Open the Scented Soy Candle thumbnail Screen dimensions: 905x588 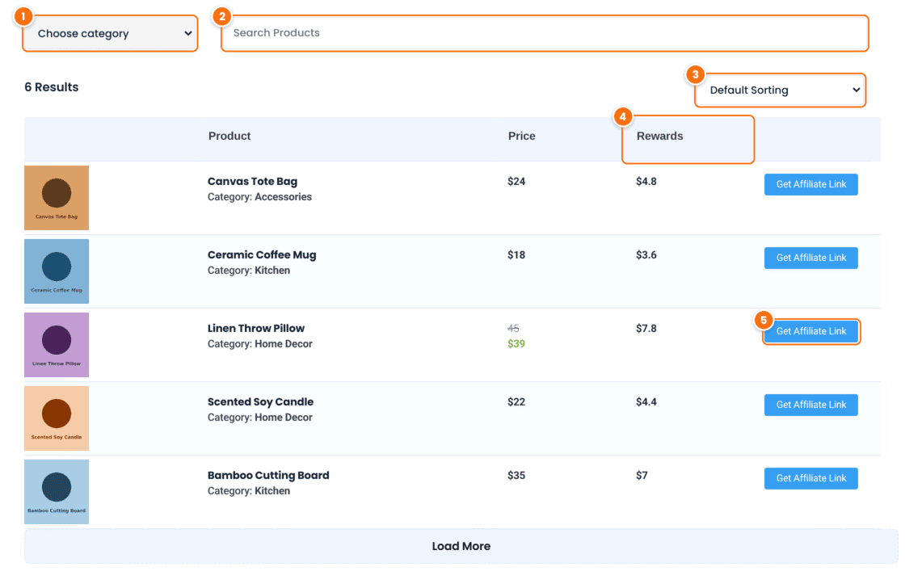point(57,418)
